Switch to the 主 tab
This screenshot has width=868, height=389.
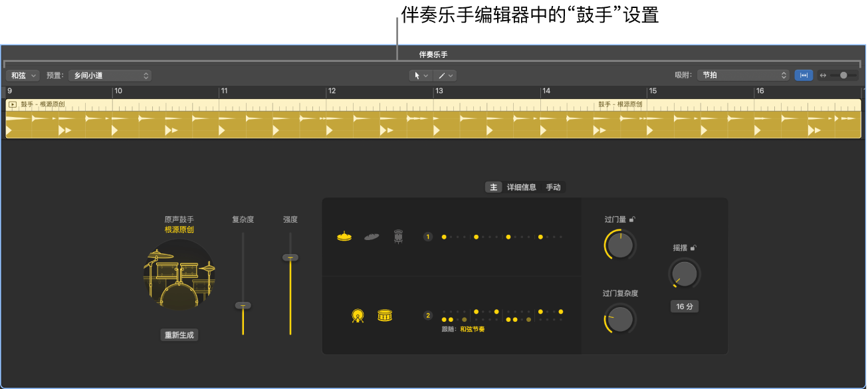click(x=494, y=188)
